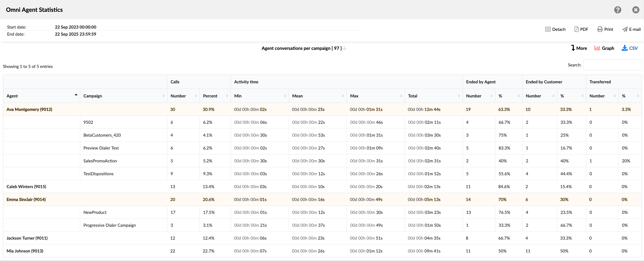Collapse the Ava Montgomery (9012) row
Image resolution: width=644 pixels, height=261 pixels.
click(29, 110)
